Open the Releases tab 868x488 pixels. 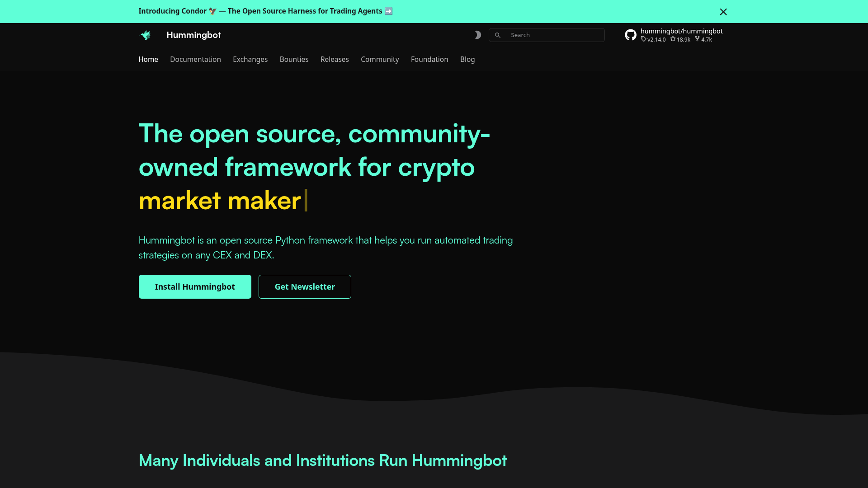click(x=335, y=59)
